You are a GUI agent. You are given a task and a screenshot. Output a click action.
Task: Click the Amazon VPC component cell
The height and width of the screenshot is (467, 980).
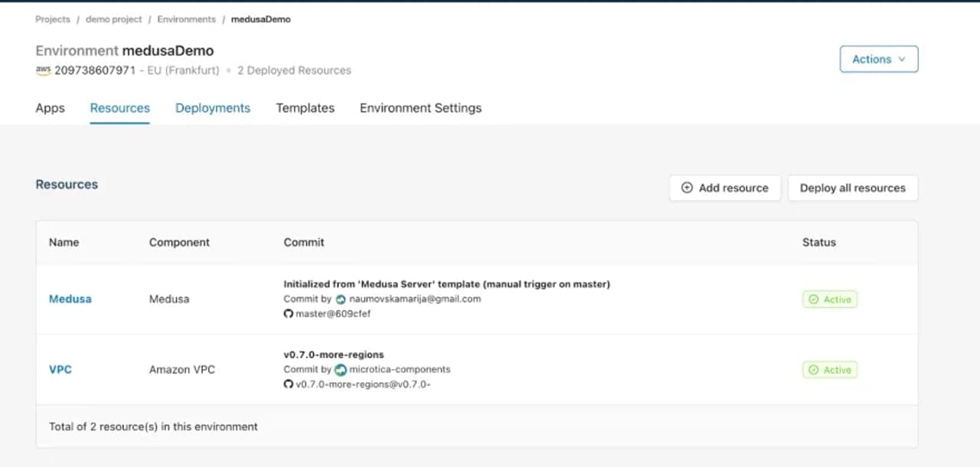tap(182, 369)
